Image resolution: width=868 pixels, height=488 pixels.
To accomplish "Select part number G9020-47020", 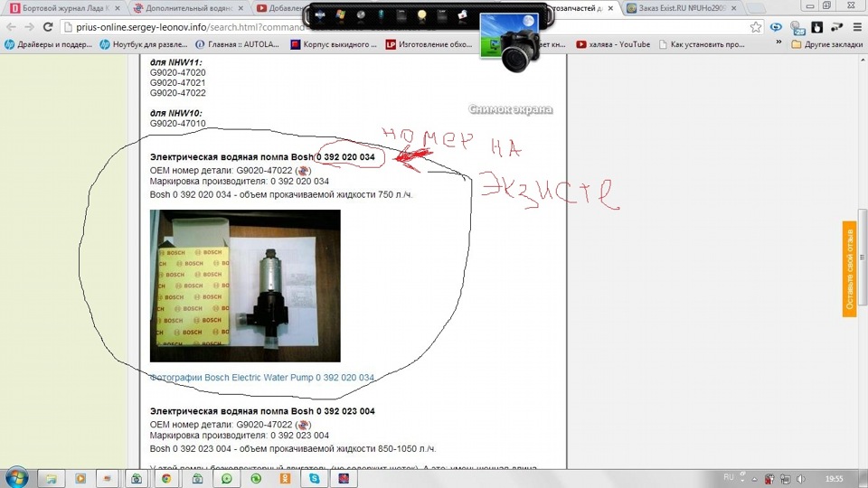I will (178, 72).
